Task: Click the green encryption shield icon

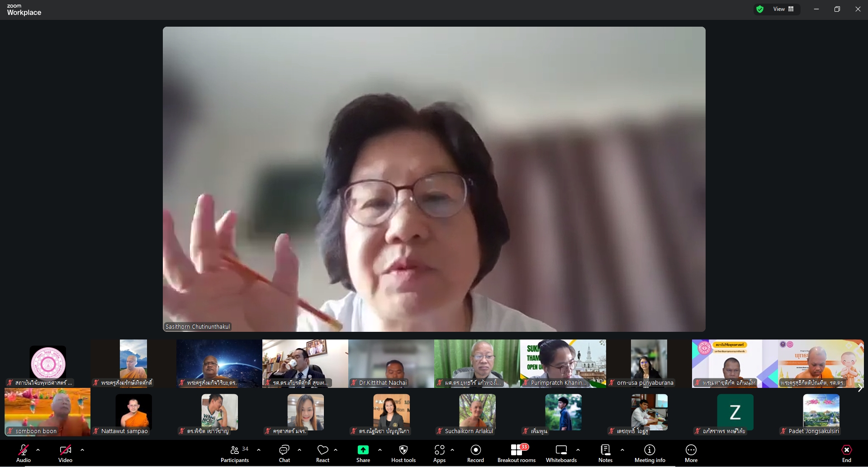Action: pyautogui.click(x=760, y=9)
